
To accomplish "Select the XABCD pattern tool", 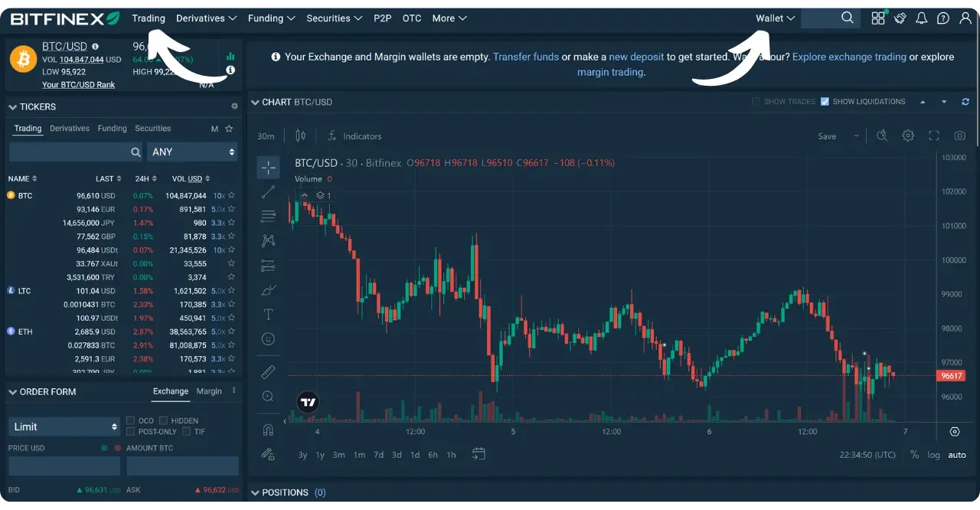I will click(x=268, y=240).
